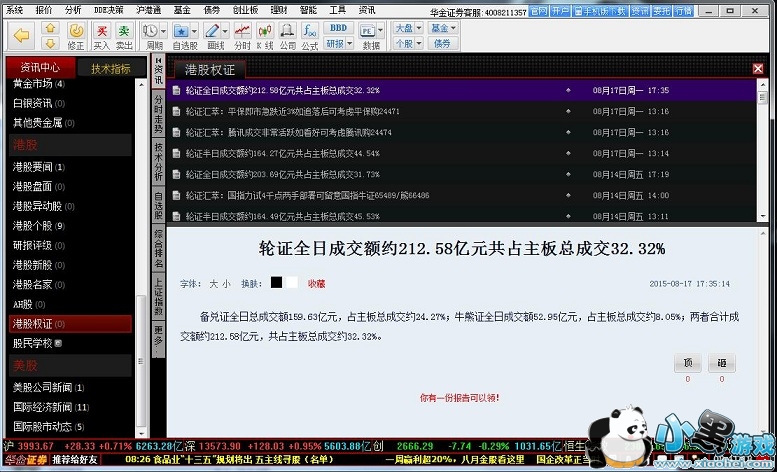Open the 大盘 dropdown

[x=408, y=28]
